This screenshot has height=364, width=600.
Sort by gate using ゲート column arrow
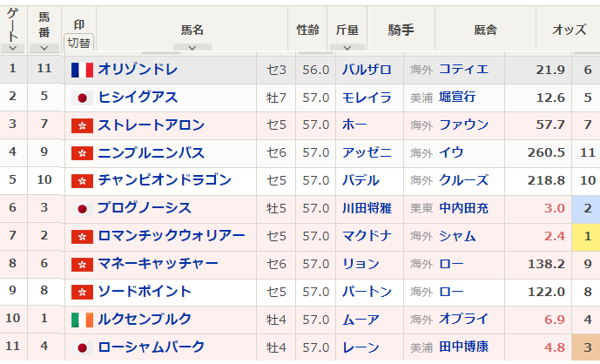coord(13,48)
